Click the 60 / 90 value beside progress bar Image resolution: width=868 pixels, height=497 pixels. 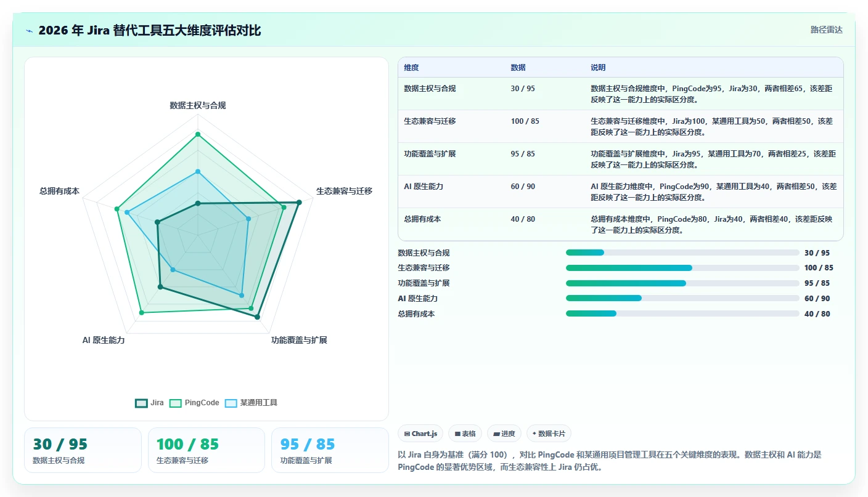[817, 298]
